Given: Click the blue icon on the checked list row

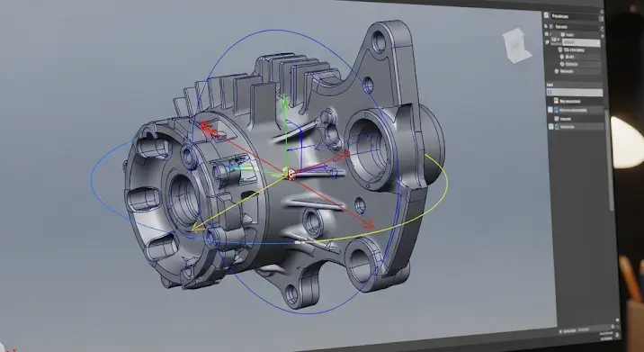Looking at the screenshot, I should point(556,110).
